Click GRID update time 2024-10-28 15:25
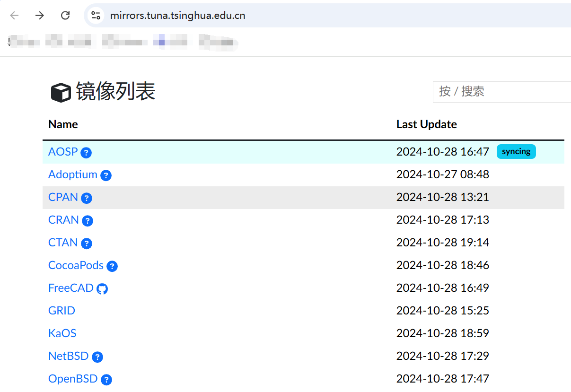Viewport: 571px width, 392px height. [443, 311]
